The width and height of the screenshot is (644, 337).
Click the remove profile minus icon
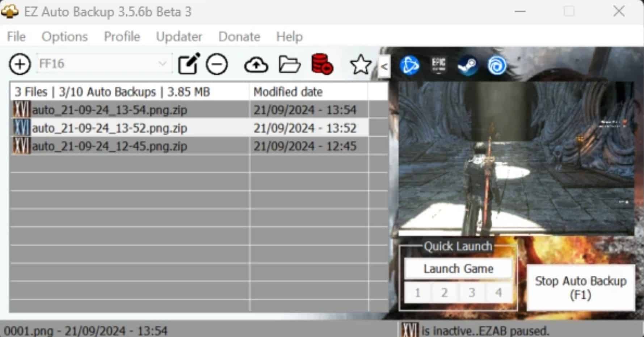[x=217, y=65]
